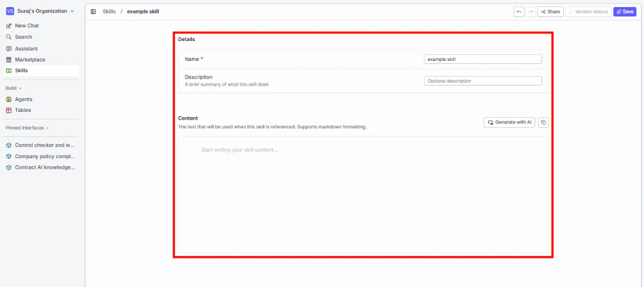This screenshot has width=644, height=287.
Task: Open Tables under Build
Action: 23,110
